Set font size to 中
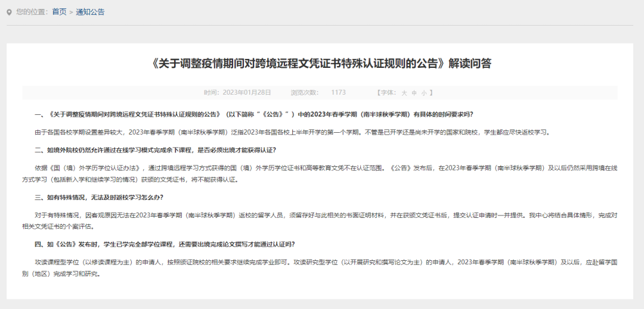This screenshot has height=309, width=644. coord(414,93)
